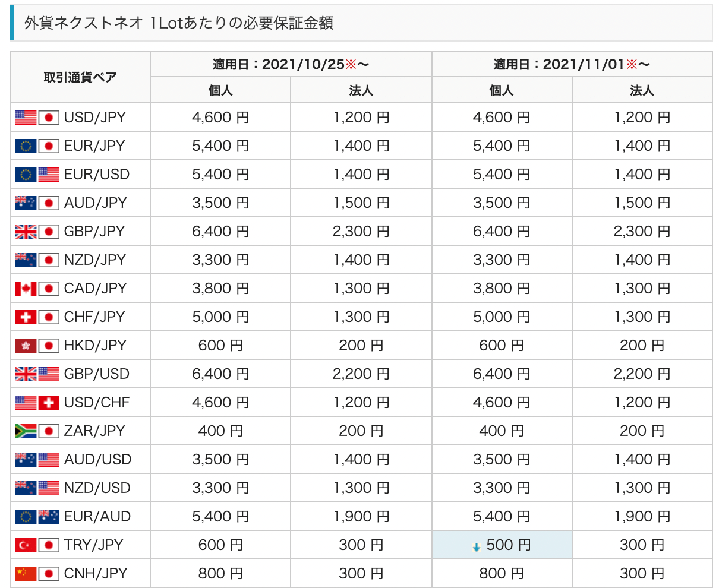Click CAD/JPY 個人 3,800 円 under 10/25
This screenshot has width=719, height=588.
pos(220,289)
